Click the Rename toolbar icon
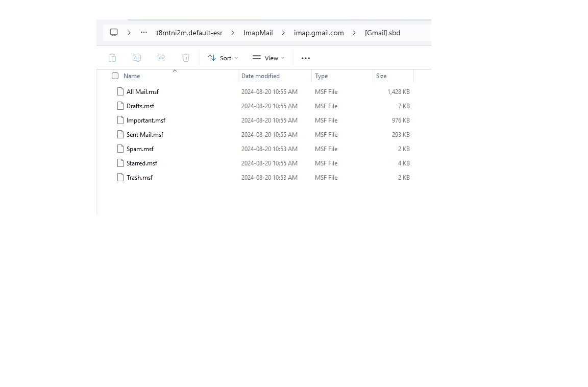Viewport: 588px width, 387px height. (x=136, y=58)
